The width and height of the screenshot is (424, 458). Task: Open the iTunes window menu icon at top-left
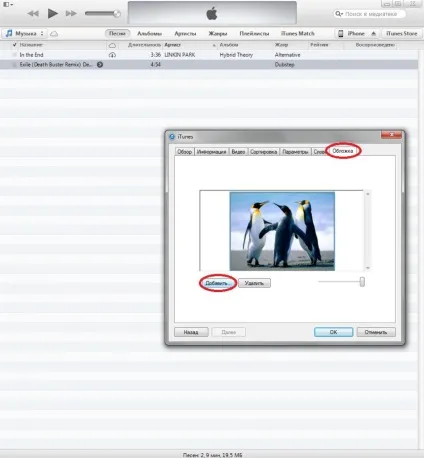[x=8, y=5]
